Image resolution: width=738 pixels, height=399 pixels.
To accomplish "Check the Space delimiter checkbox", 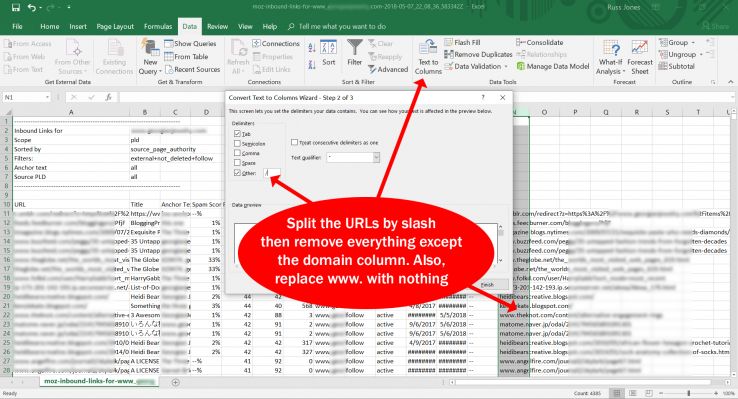I will [x=237, y=163].
